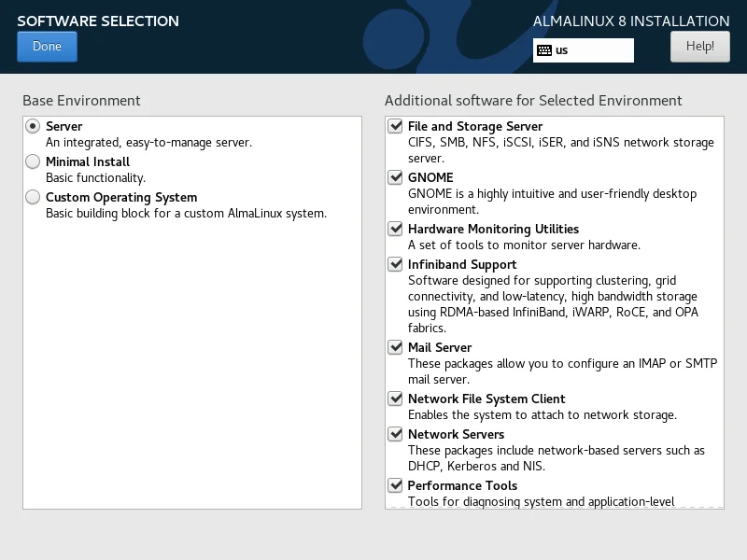Uncheck File and Storage Server checkbox
The width and height of the screenshot is (747, 560).
395,126
